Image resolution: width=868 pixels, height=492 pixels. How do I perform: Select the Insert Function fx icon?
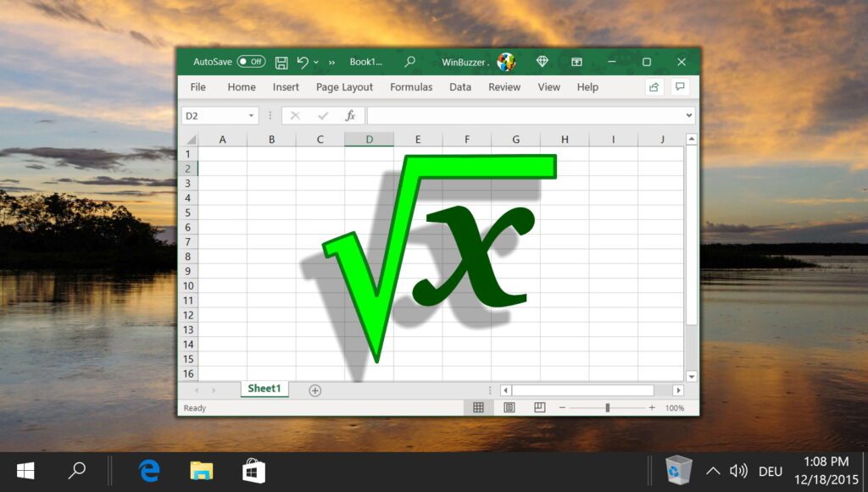pos(350,115)
